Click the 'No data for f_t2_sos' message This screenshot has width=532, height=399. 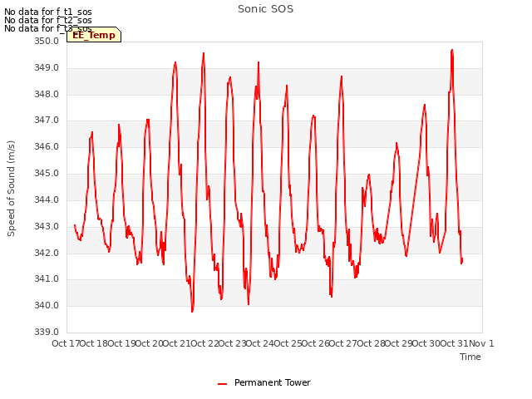(x=48, y=20)
